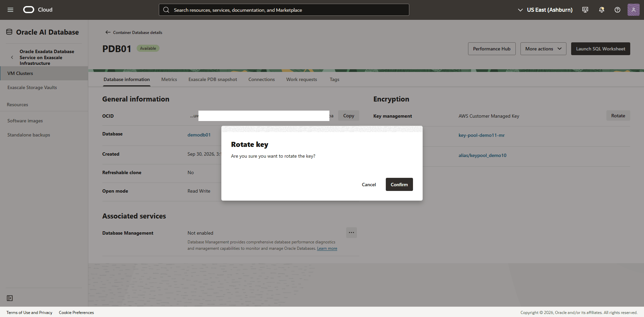The height and width of the screenshot is (317, 644).
Task: Click the Performance Hub button
Action: click(492, 49)
